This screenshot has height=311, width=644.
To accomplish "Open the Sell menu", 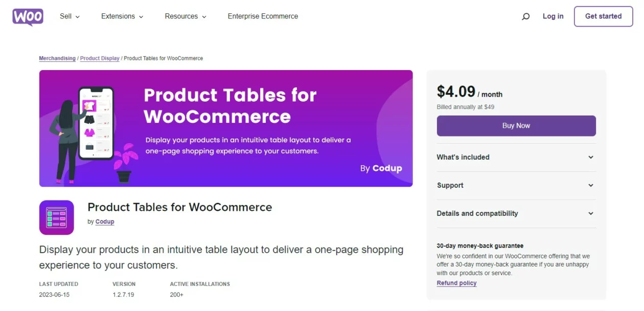I will point(70,16).
